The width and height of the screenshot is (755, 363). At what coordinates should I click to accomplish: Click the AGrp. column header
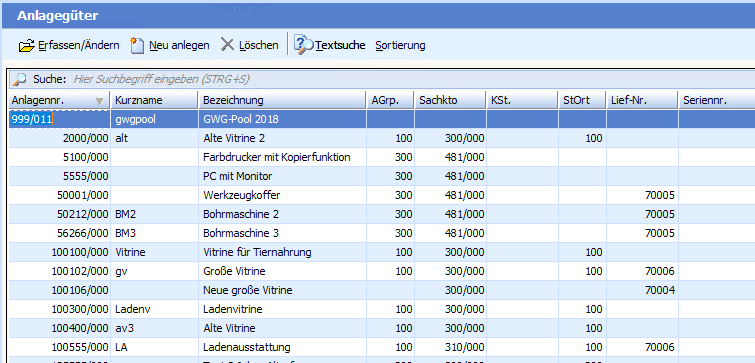click(x=390, y=100)
